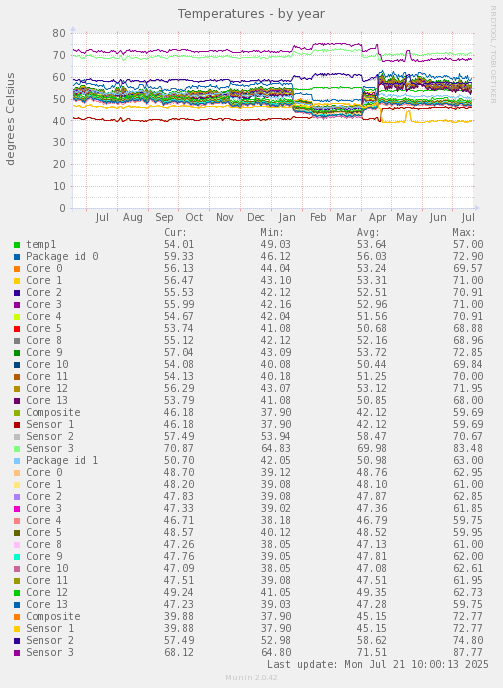Click the 'Jan' month label on the x-axis

point(287,218)
